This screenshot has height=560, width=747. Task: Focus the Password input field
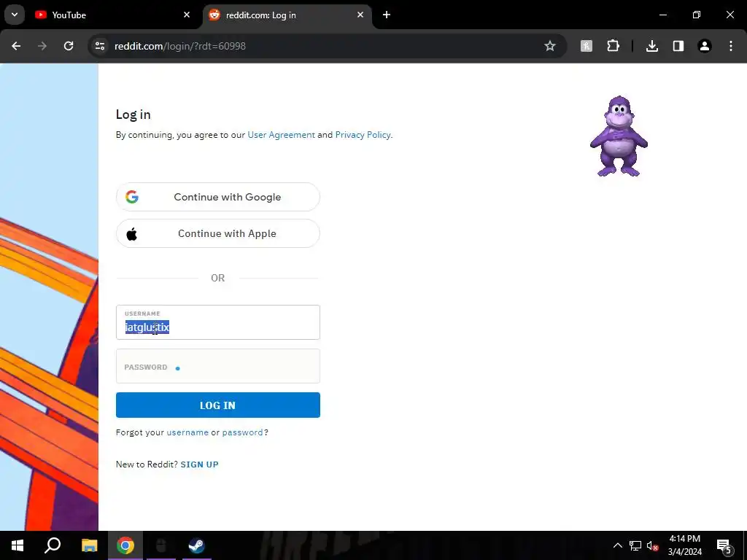click(x=217, y=366)
